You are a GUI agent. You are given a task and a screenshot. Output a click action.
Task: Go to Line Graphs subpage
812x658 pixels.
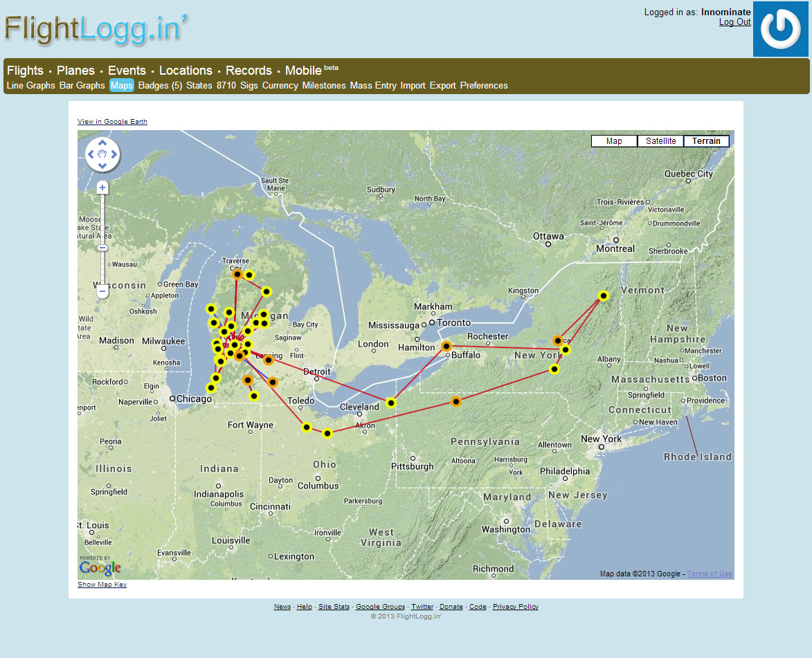coord(30,85)
